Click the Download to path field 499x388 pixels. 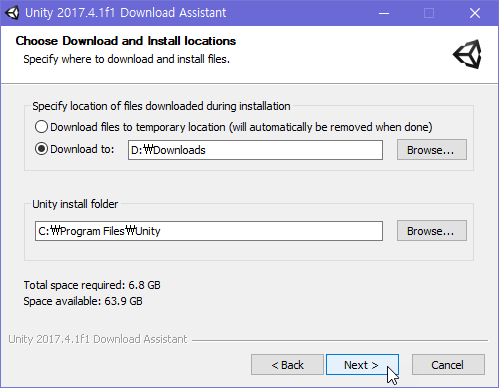coord(255,150)
